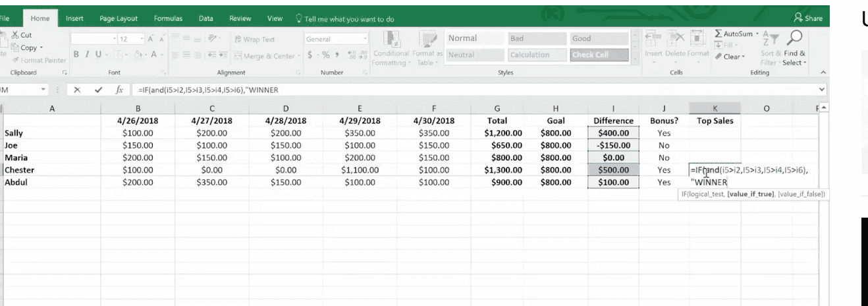This screenshot has width=868, height=306.
Task: Toggle italic formatting
Action: click(x=86, y=55)
